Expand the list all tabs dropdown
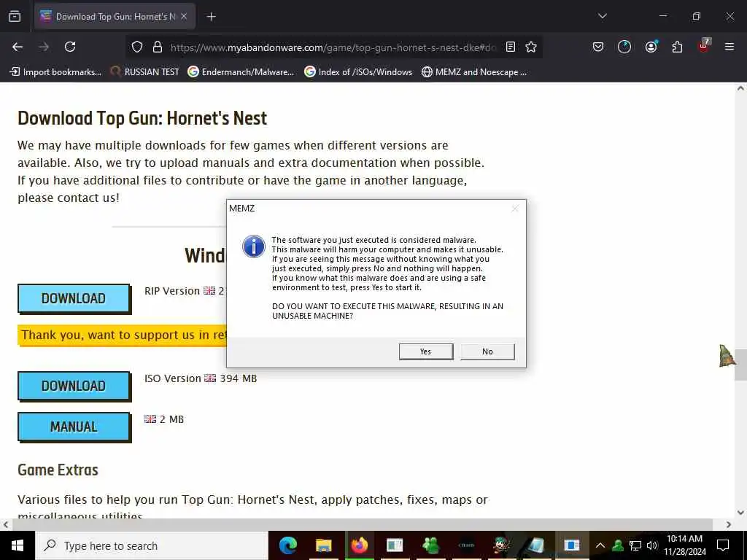 click(x=602, y=16)
